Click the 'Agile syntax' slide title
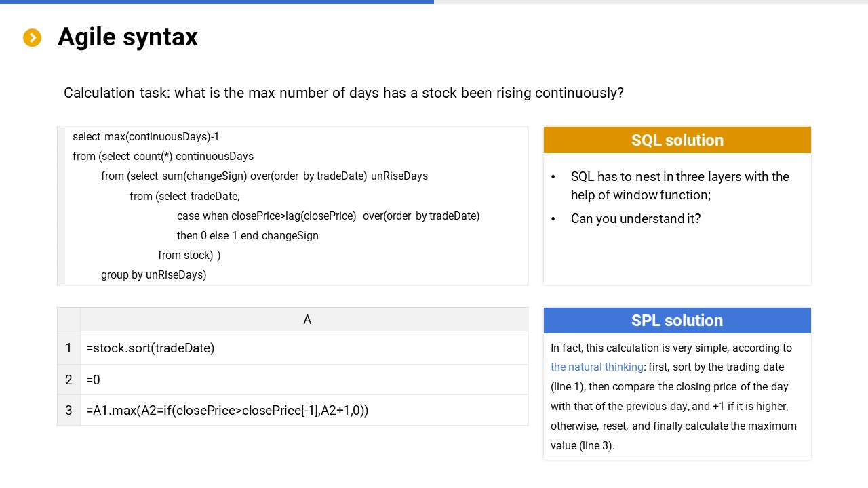The height and width of the screenshot is (488, 868). click(x=127, y=37)
